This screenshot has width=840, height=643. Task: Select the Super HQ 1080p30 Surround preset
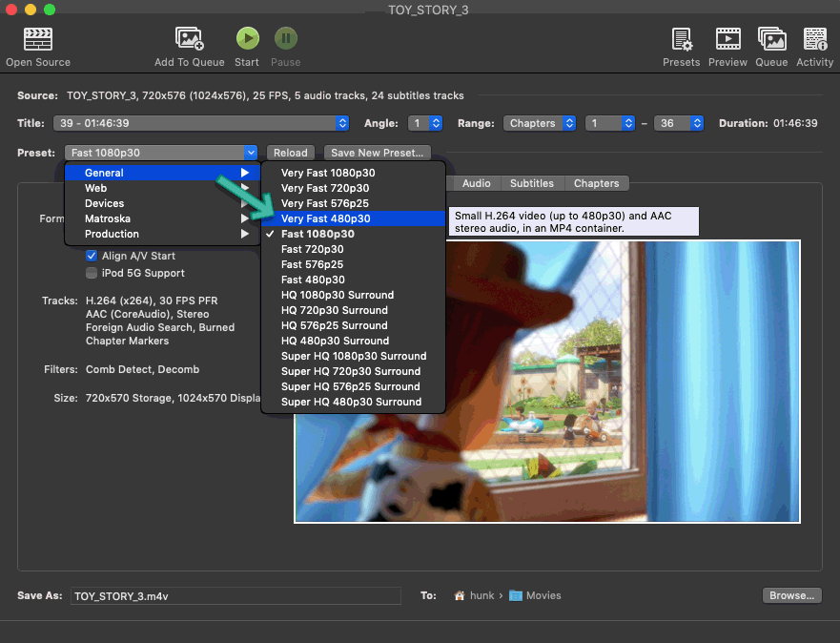tap(354, 357)
